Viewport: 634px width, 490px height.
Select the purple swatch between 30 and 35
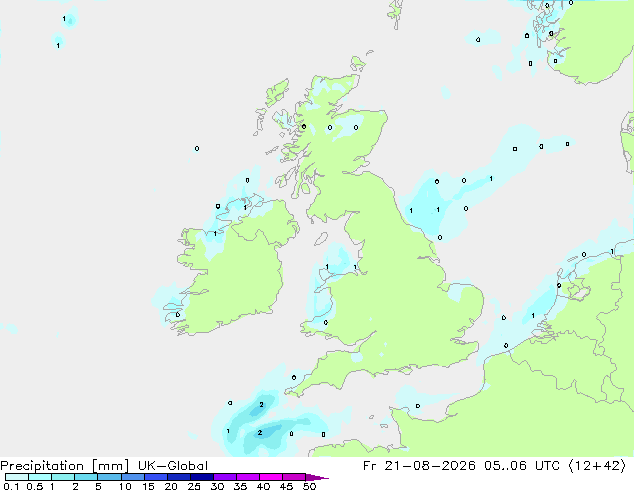click(x=225, y=477)
